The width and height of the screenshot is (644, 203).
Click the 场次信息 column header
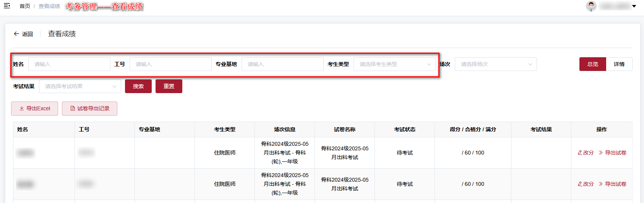coord(285,129)
